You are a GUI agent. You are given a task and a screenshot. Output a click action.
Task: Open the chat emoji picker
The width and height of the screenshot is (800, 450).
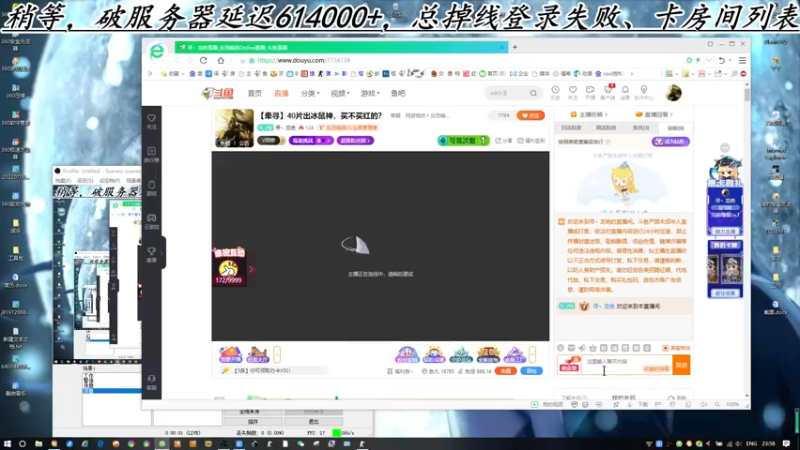click(x=561, y=348)
